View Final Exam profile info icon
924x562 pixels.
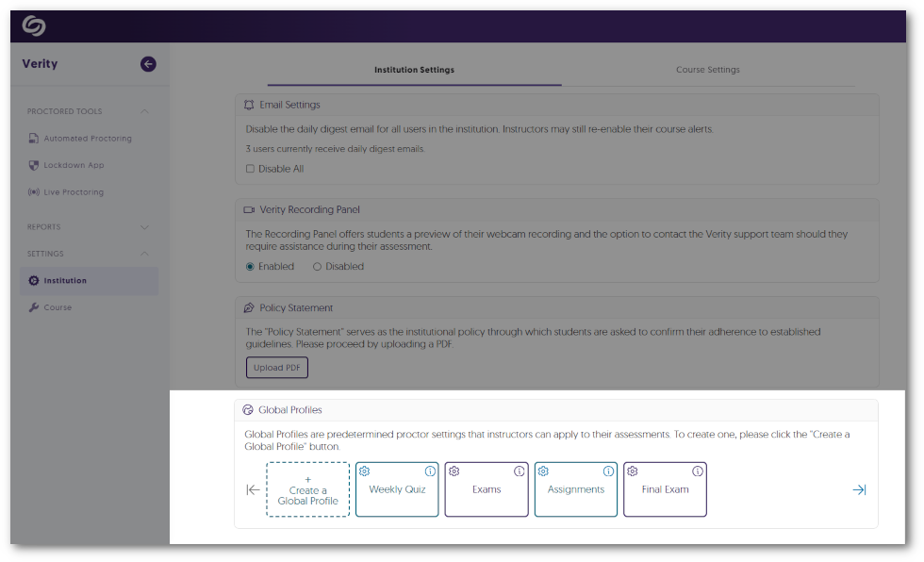(698, 471)
